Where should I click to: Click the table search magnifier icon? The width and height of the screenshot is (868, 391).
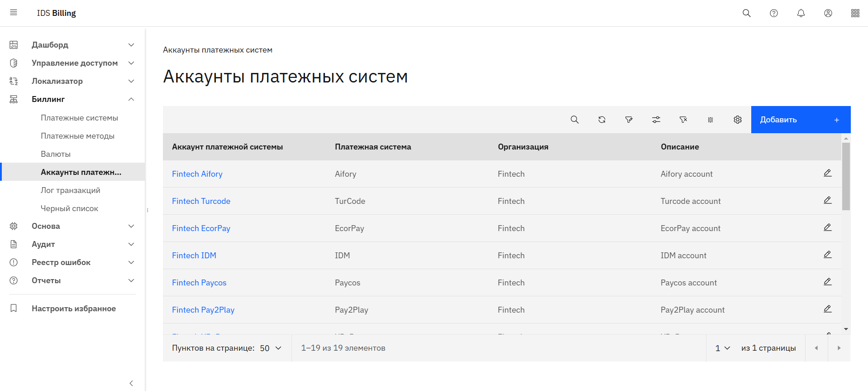point(574,120)
